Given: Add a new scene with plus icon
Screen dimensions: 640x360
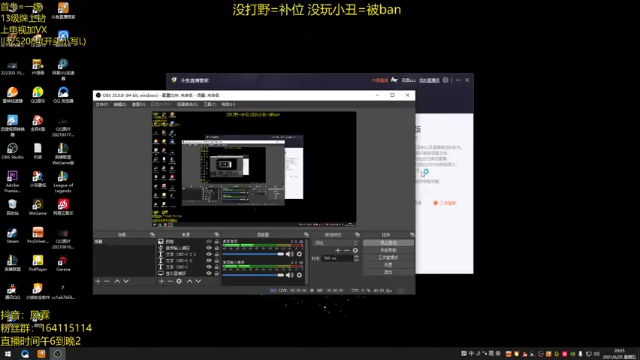Looking at the screenshot, I should point(98,281).
